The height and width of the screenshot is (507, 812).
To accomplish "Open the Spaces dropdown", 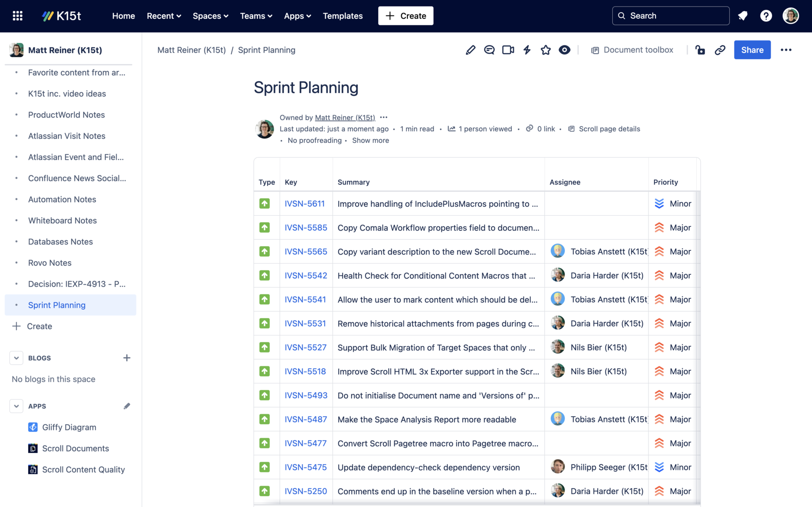I will pos(210,16).
